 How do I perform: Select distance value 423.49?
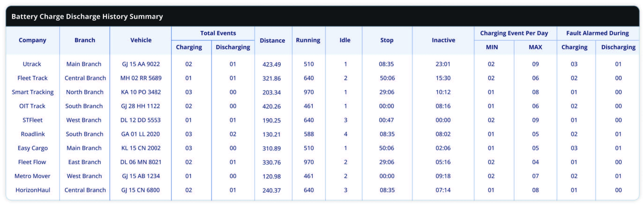(x=272, y=64)
